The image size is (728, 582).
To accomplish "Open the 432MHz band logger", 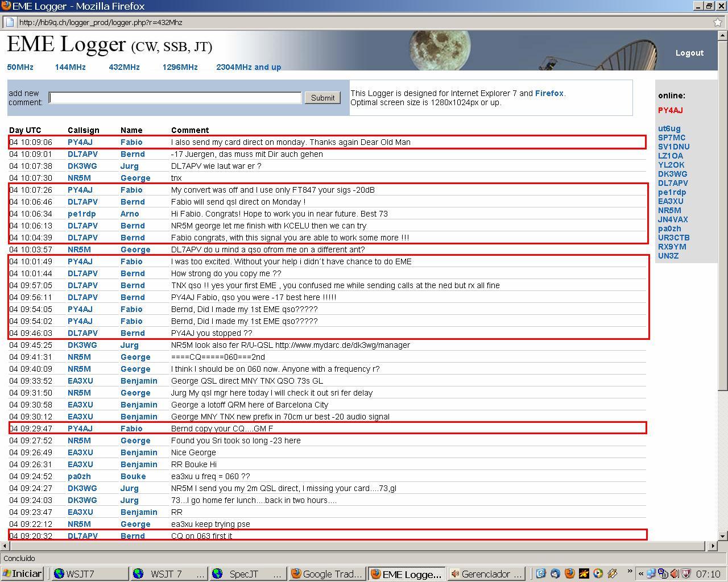I will click(124, 67).
